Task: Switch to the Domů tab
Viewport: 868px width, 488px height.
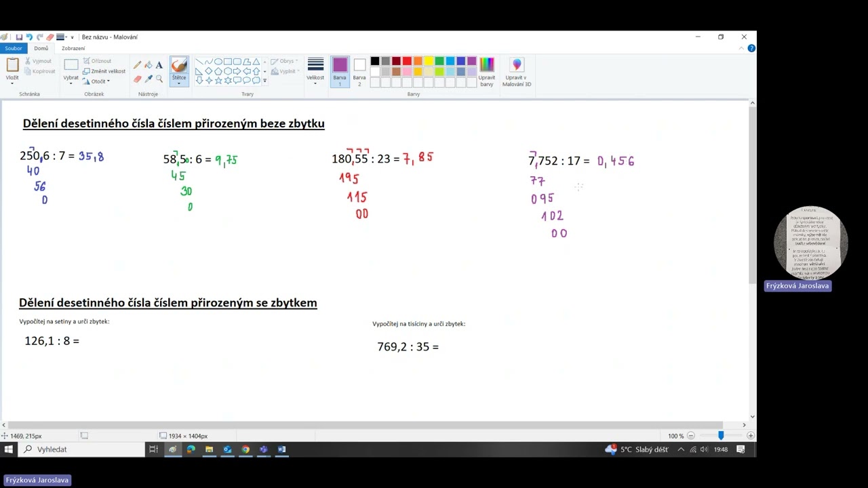Action: pos(41,48)
